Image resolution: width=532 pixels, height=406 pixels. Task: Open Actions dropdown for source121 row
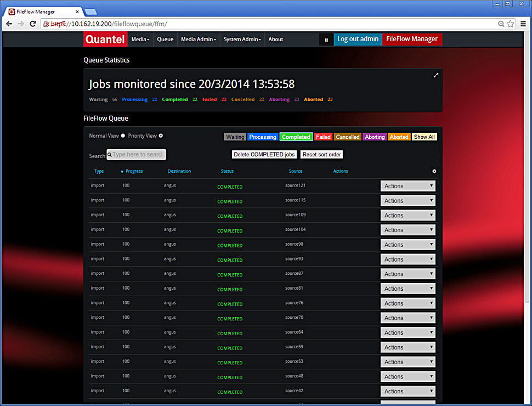[x=408, y=186]
